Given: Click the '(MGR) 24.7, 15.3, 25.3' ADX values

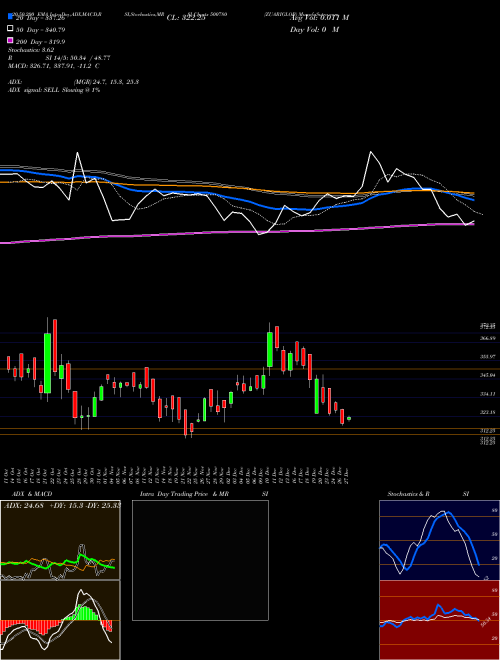Looking at the screenshot, I should [106, 82].
